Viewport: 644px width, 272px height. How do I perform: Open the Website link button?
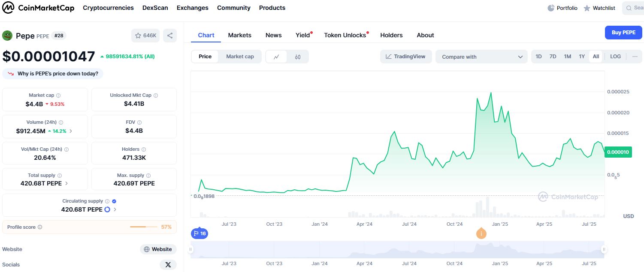[158, 249]
